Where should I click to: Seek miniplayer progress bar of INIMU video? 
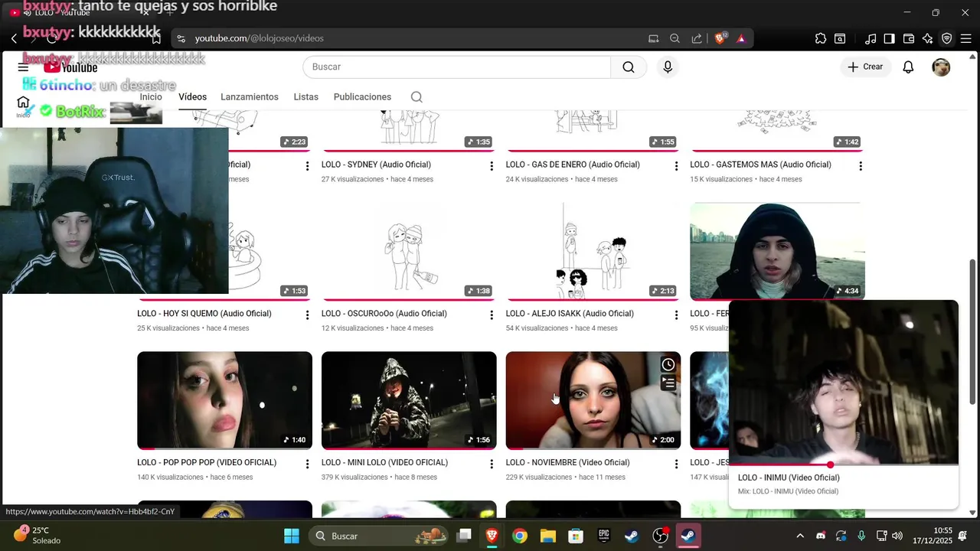843,465
